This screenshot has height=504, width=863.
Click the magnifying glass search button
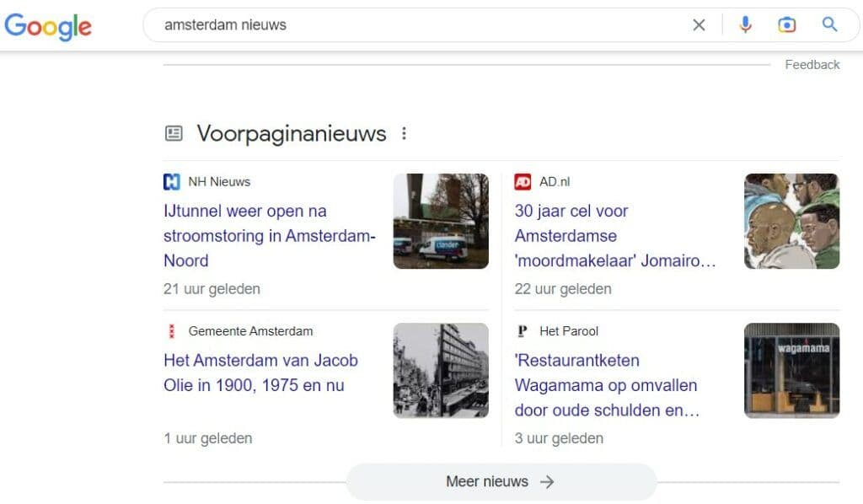click(x=829, y=24)
